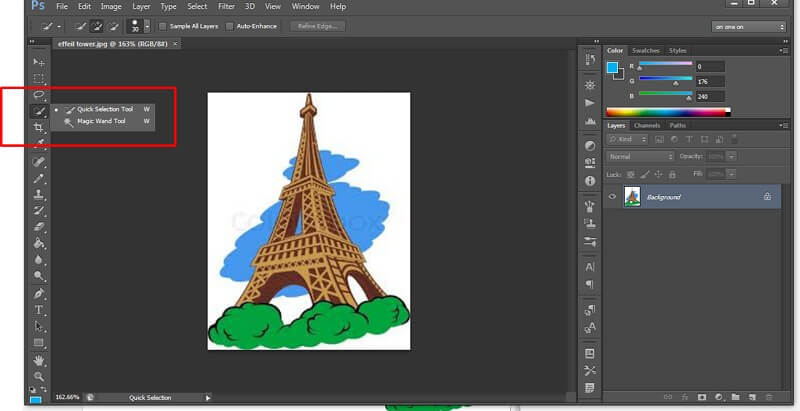Open the brush size picker dropdown
The height and width of the screenshot is (411, 800).
coord(146,26)
